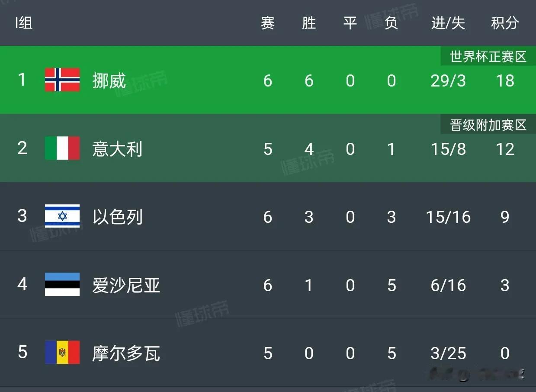Sort by the 胜 column header

(309, 23)
